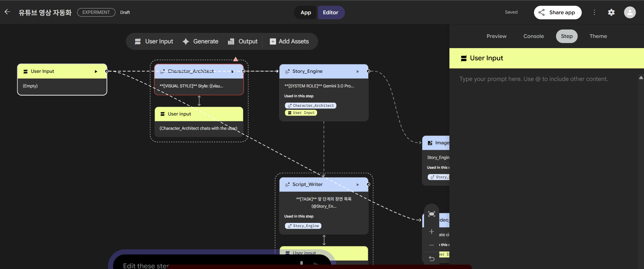The image size is (644, 269).
Task: Click the generate sparkle icon on Script_Writer
Action: (287, 185)
